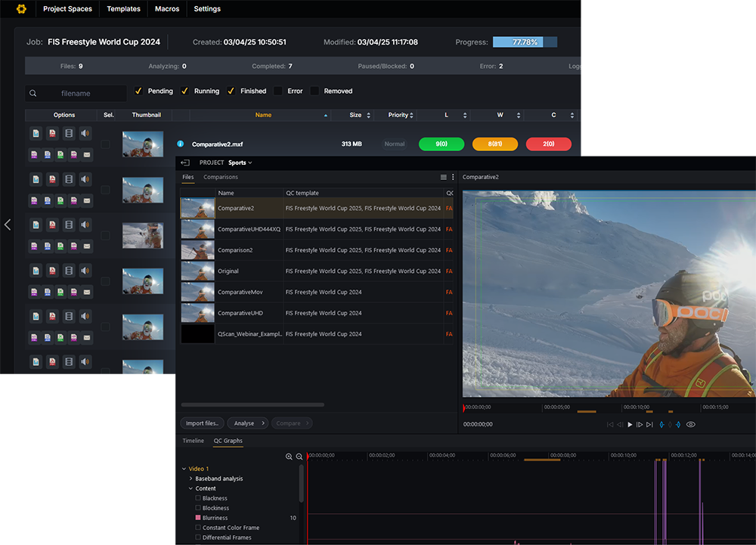This screenshot has height=545, width=756.
Task: Switch to the Comparisons tab
Action: [x=219, y=177]
